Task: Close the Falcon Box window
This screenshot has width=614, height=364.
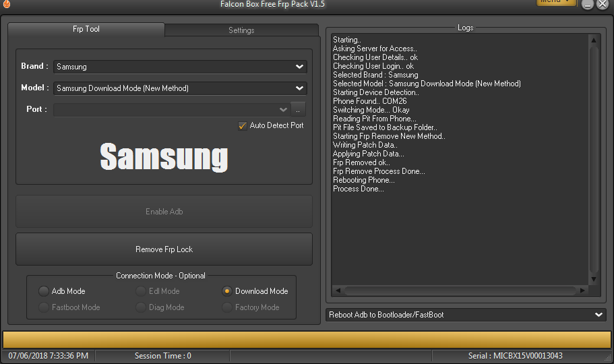Action: [603, 4]
